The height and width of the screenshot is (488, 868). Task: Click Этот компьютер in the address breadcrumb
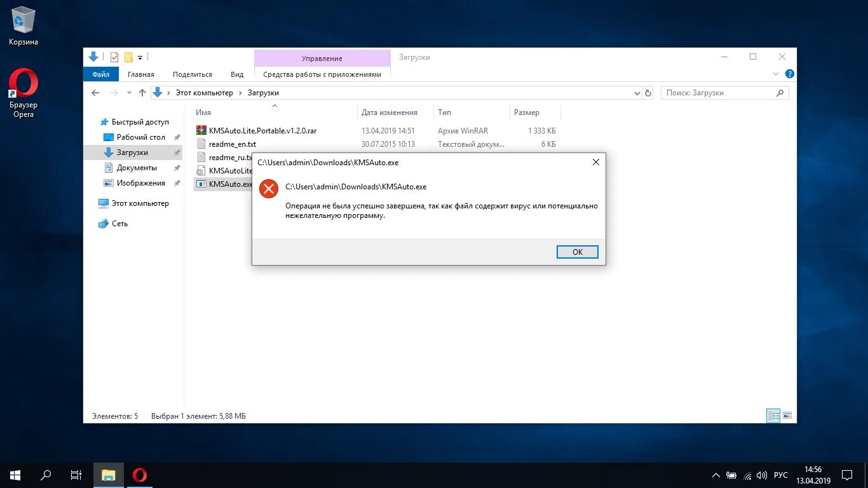click(x=205, y=93)
